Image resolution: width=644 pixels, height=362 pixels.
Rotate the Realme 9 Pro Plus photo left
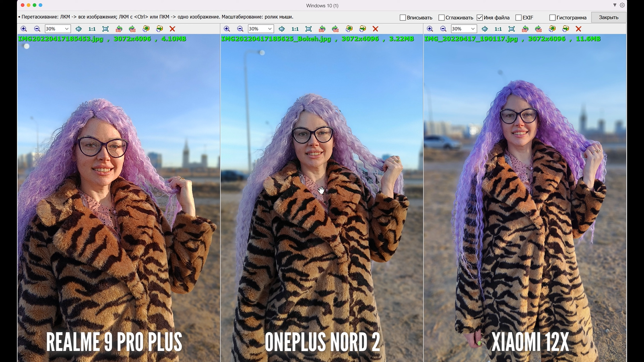point(119,29)
